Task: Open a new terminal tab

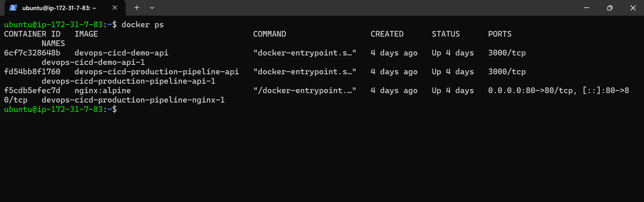Action: pos(136,7)
